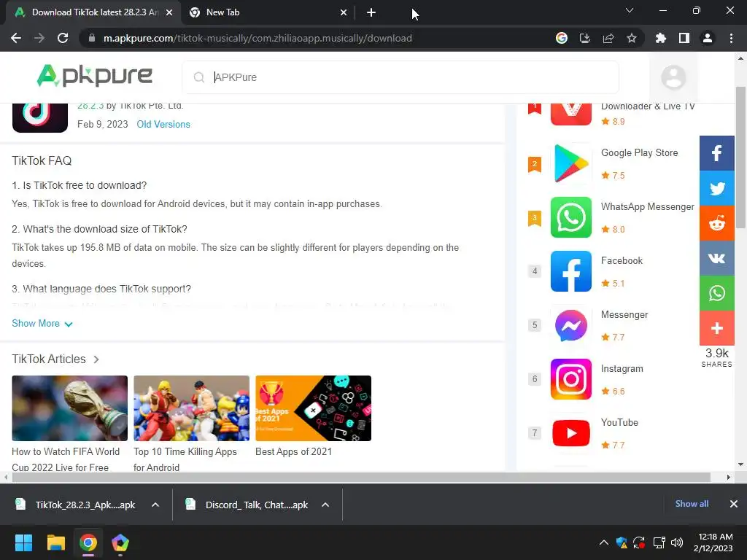Open Messenger app icon in ranking list
747x560 pixels.
point(570,325)
